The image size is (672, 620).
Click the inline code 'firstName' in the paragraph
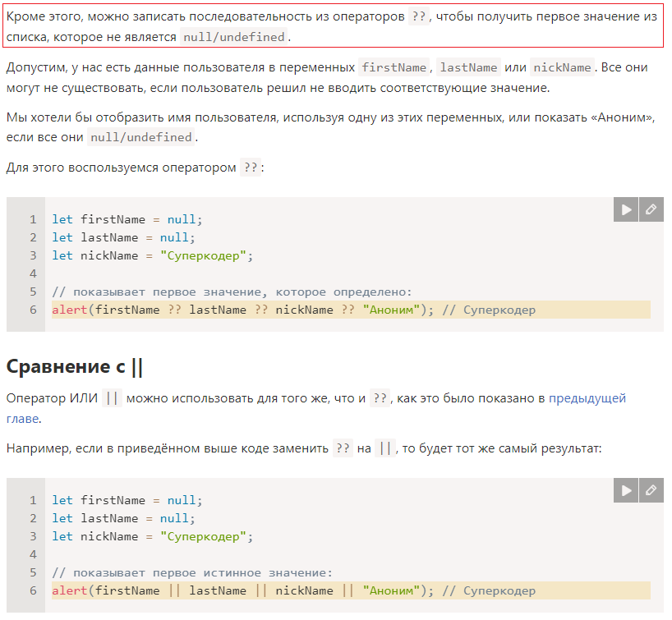click(394, 67)
